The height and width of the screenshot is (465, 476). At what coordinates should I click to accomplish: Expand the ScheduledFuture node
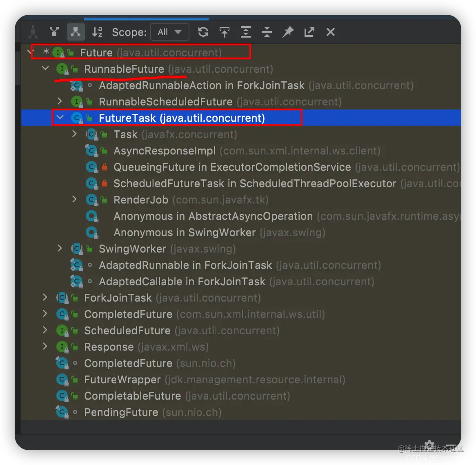45,330
